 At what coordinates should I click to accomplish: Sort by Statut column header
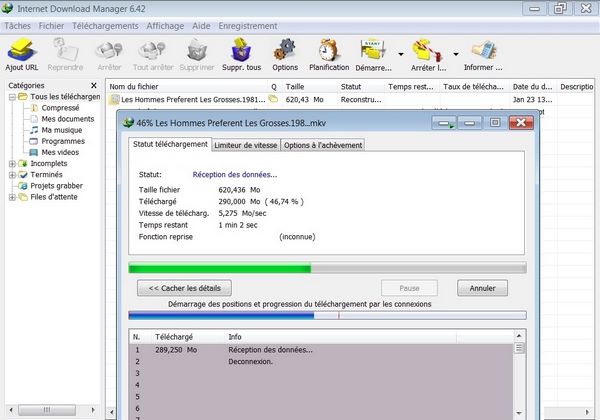(361, 87)
